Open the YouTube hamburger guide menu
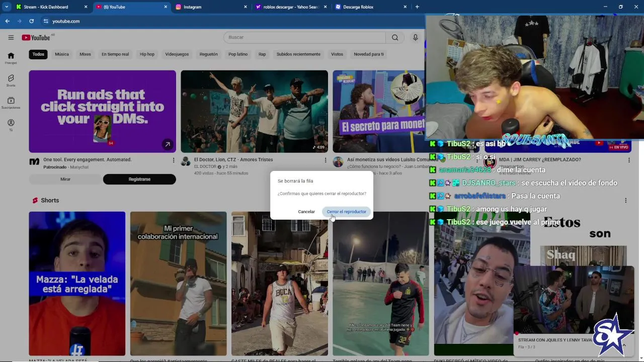This screenshot has height=362, width=644. [11, 37]
